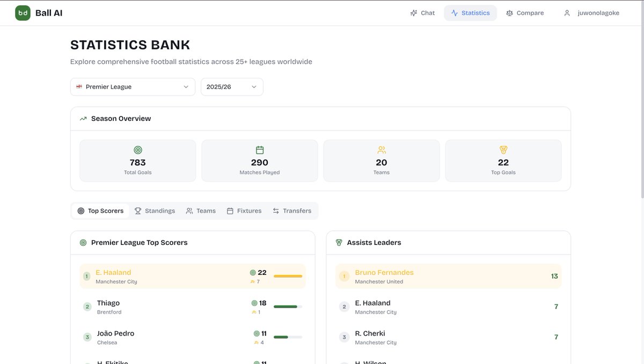644x364 pixels.
Task: Click the STATISTICS BANK heading
Action: pos(130,45)
